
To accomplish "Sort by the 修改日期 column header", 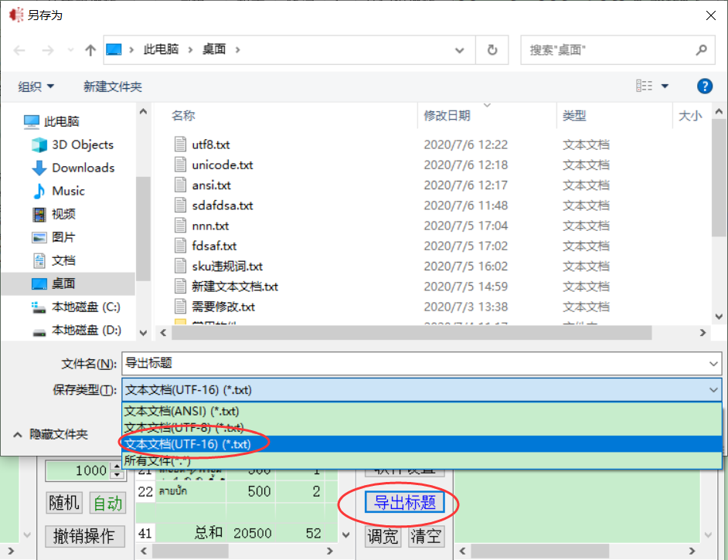I will (447, 116).
